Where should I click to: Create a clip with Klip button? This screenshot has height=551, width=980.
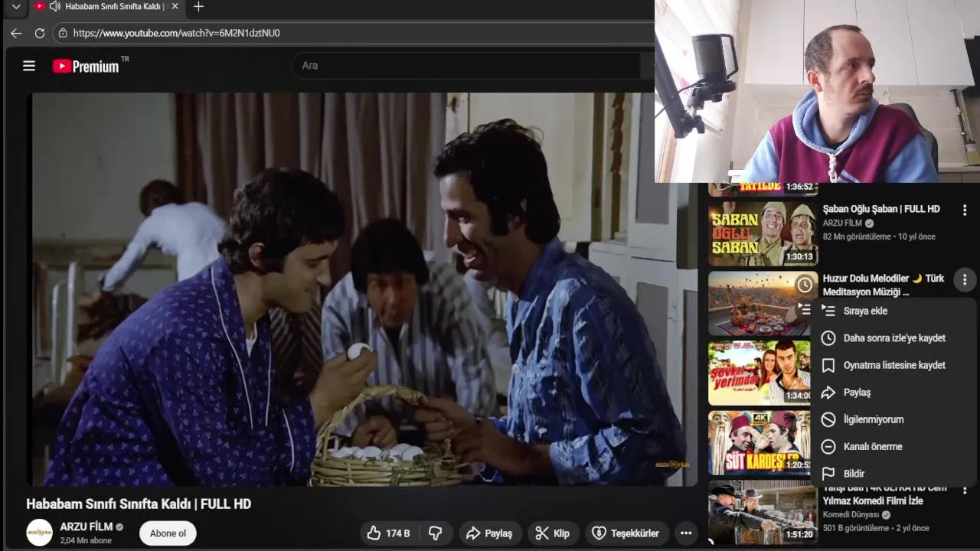(x=553, y=533)
